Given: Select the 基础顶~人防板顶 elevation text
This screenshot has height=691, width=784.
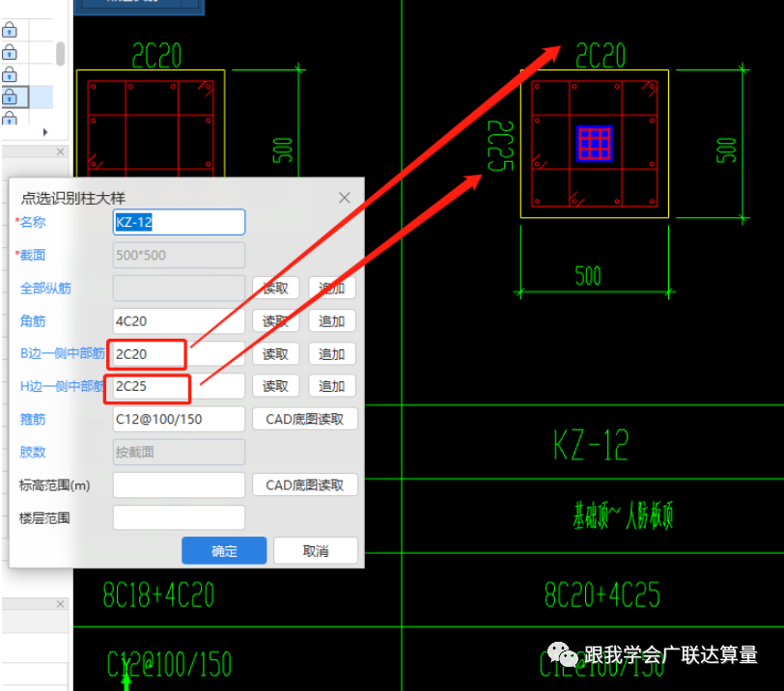Looking at the screenshot, I should coord(623,515).
